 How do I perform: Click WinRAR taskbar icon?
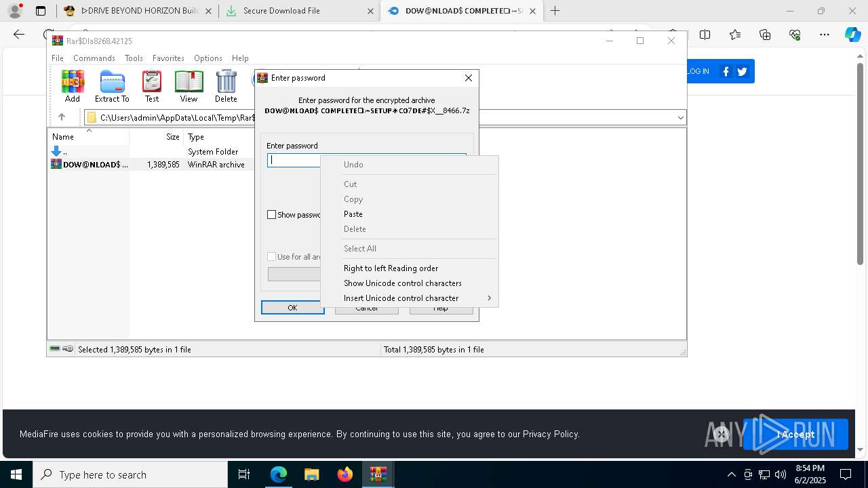pos(378,474)
